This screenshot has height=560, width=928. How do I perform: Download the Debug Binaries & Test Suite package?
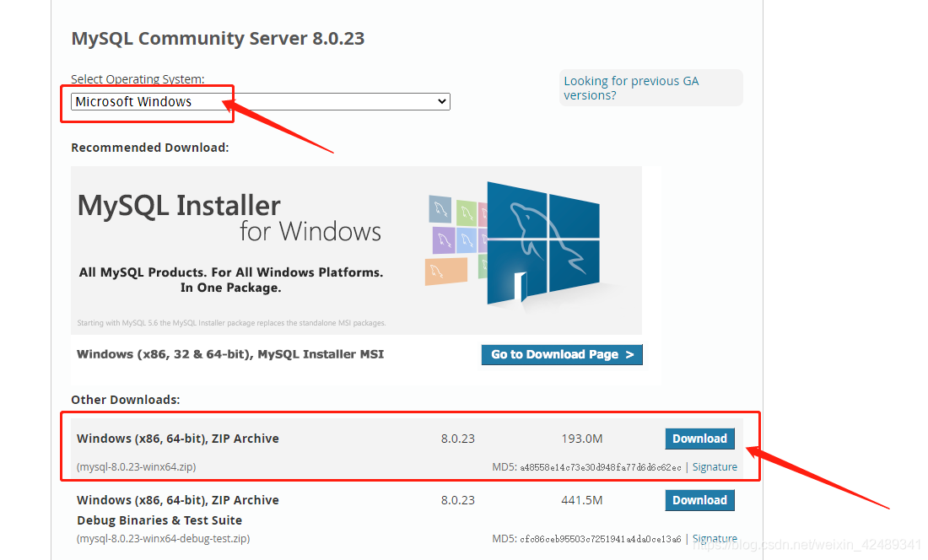[699, 500]
